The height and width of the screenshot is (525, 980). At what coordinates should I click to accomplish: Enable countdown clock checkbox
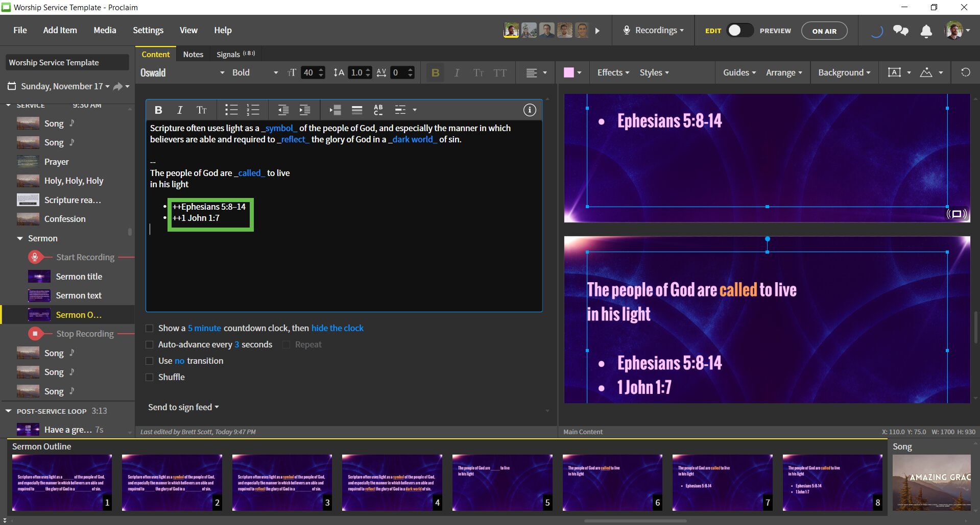click(150, 329)
